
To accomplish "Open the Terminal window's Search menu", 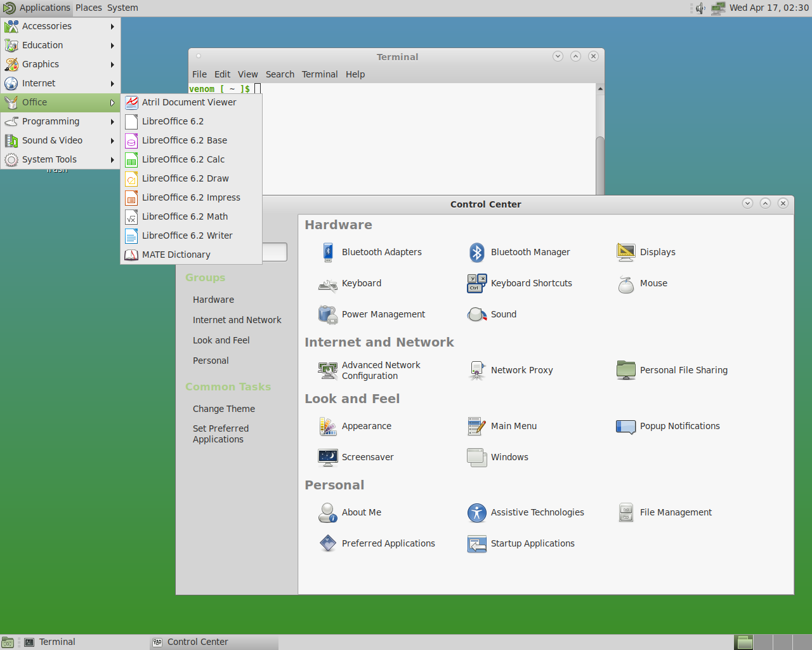I will point(280,74).
